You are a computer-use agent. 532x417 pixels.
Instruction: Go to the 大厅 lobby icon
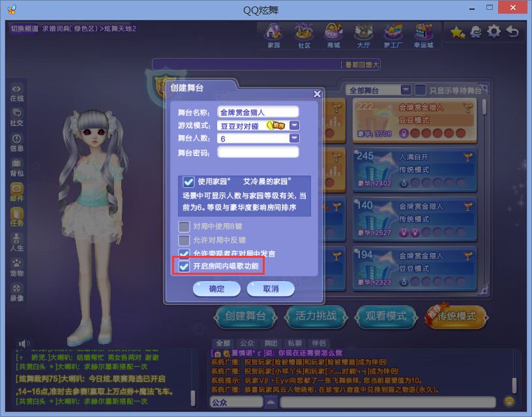click(x=363, y=35)
